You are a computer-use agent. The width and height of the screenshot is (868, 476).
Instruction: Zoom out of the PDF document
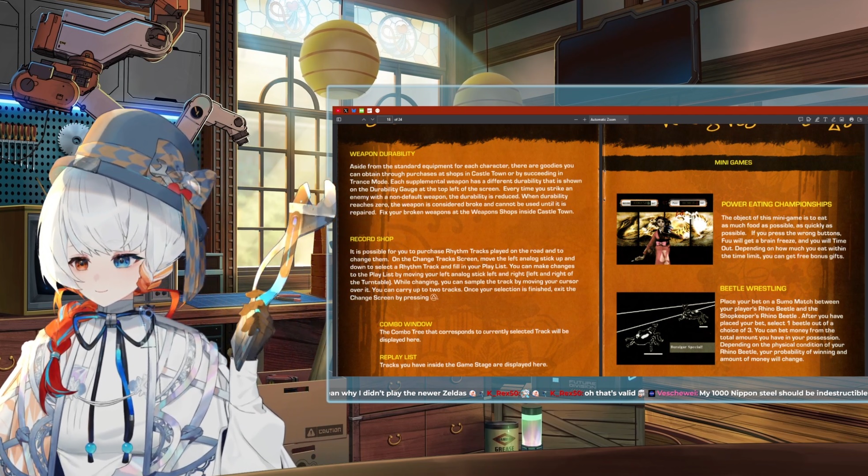(576, 120)
